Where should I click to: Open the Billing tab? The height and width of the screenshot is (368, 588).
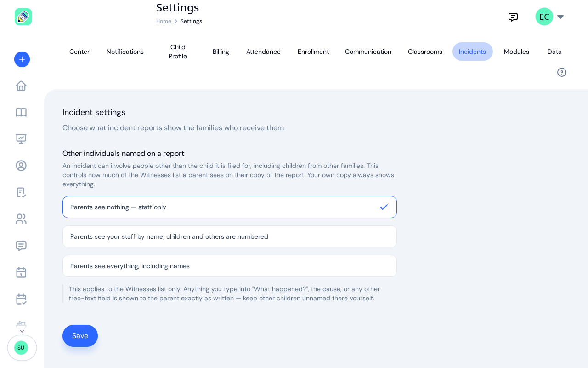tap(221, 52)
